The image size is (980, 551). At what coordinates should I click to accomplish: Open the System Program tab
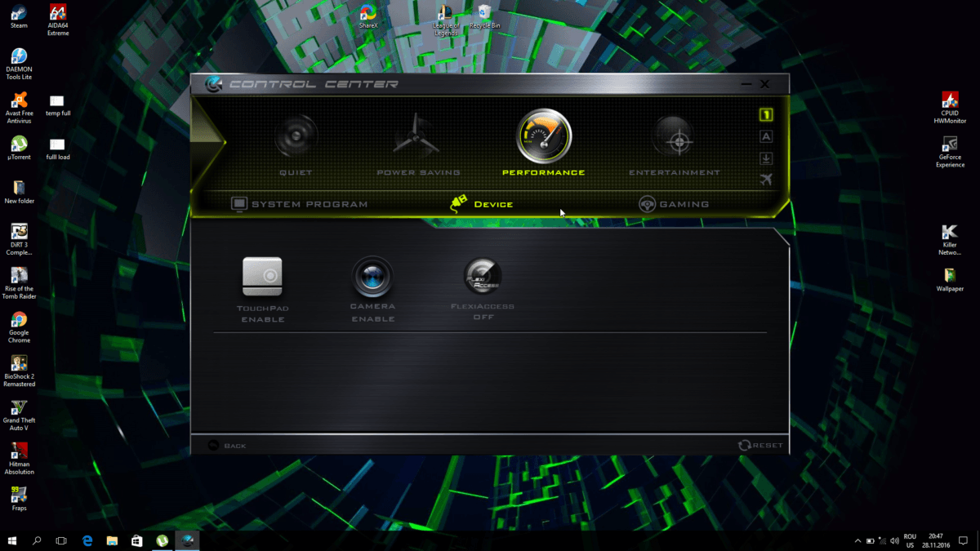(x=300, y=204)
